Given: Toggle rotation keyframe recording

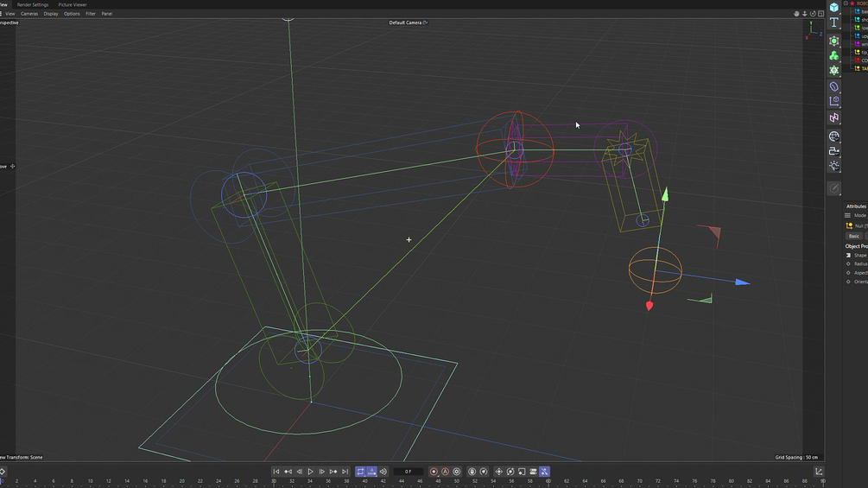Looking at the screenshot, I should pos(510,472).
